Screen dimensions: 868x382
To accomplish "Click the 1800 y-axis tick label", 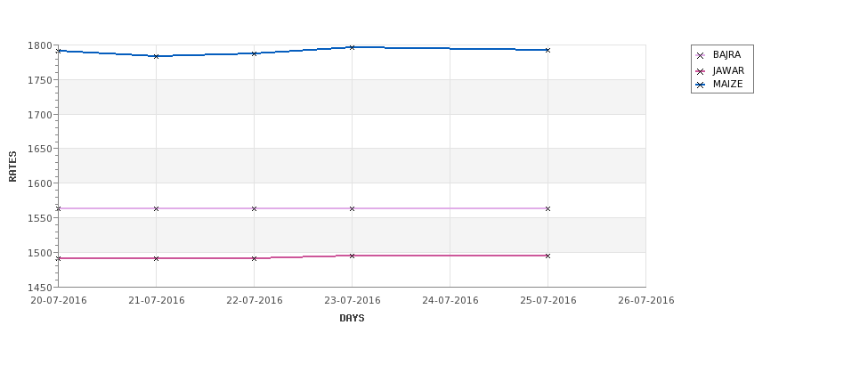I will pos(42,46).
